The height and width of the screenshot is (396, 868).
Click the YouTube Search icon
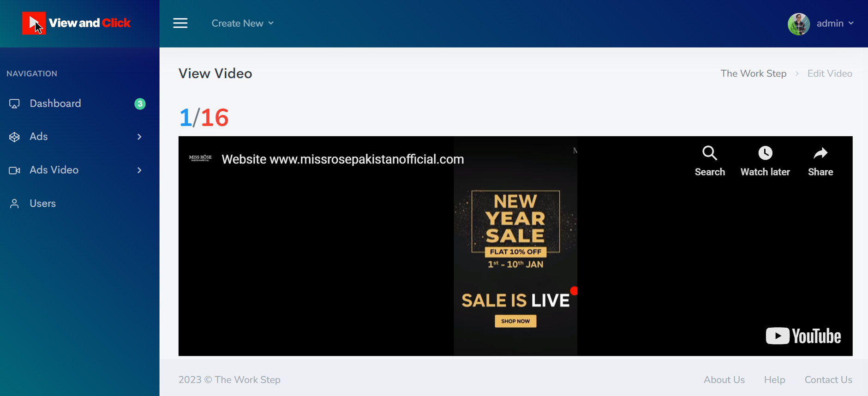(x=710, y=153)
